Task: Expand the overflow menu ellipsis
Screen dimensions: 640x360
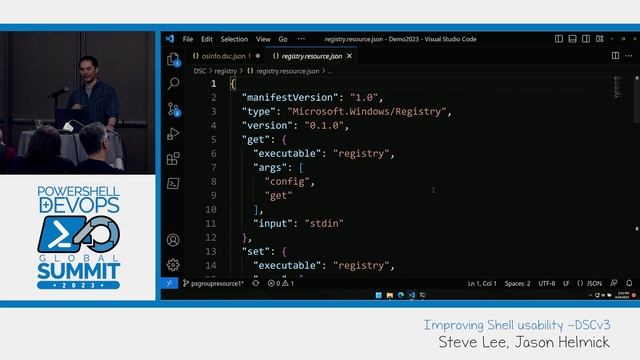Action: [301, 39]
